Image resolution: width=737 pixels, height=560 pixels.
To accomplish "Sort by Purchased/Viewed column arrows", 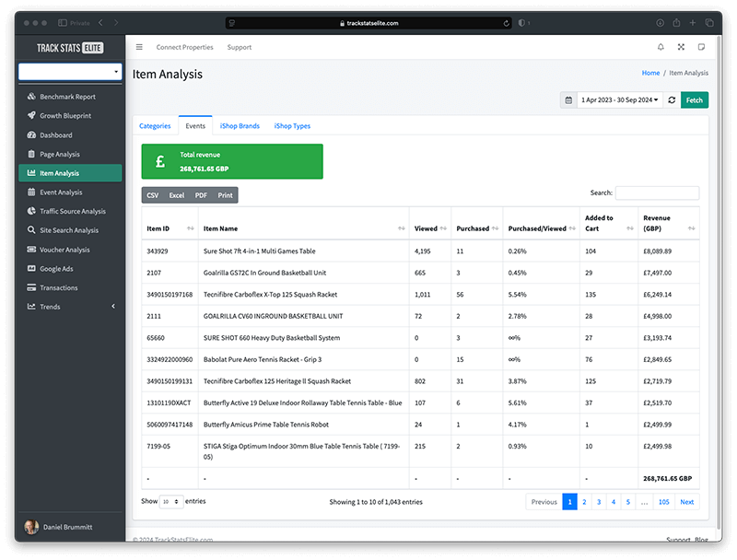I will tap(572, 228).
